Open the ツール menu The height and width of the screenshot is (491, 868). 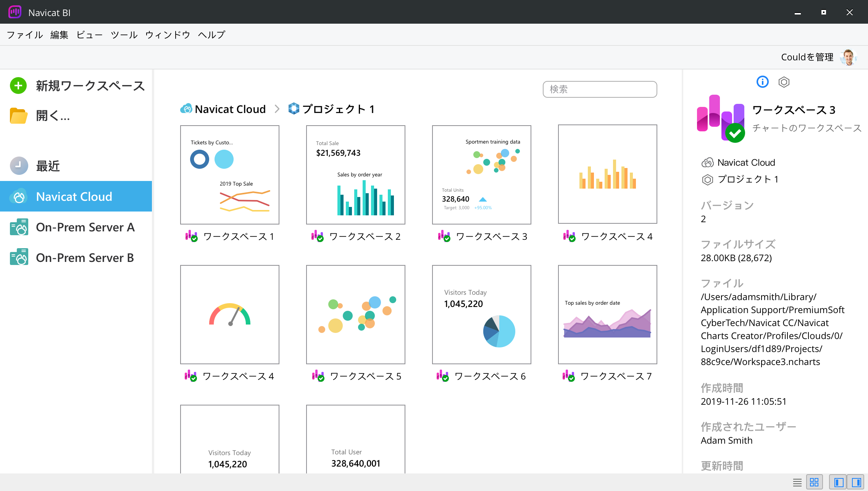click(x=124, y=35)
